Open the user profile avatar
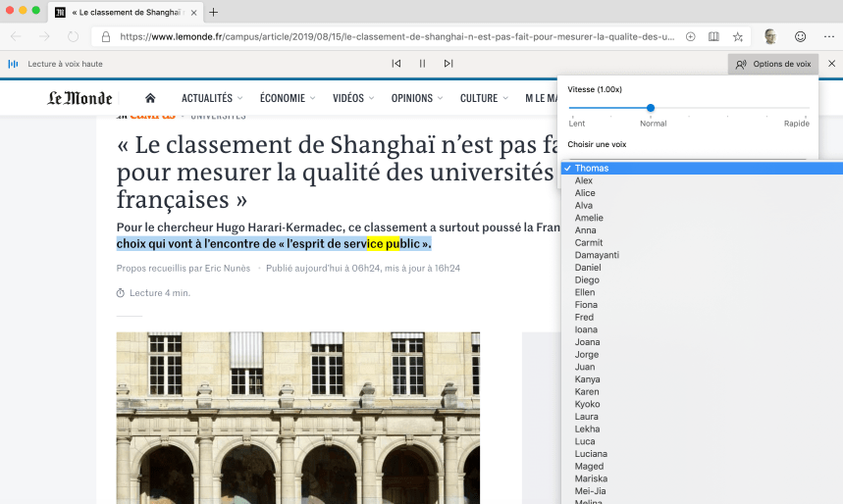The height and width of the screenshot is (504, 843). (770, 36)
